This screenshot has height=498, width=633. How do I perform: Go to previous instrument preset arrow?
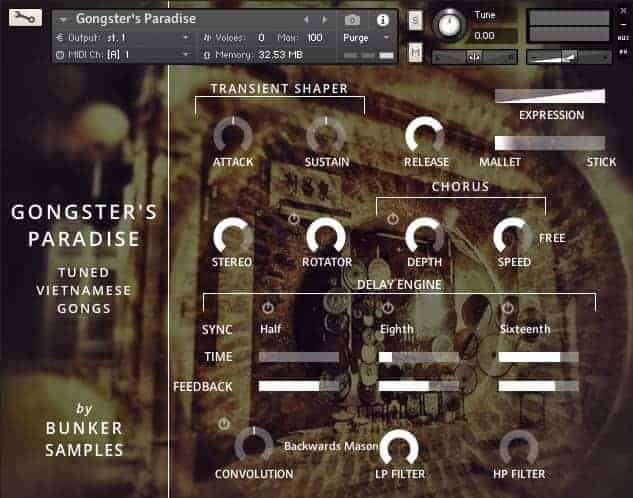pos(306,19)
